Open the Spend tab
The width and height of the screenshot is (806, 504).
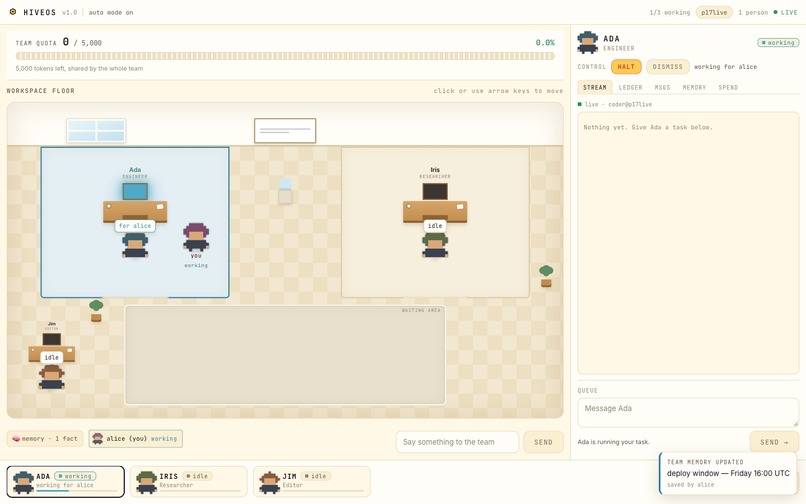(x=728, y=87)
